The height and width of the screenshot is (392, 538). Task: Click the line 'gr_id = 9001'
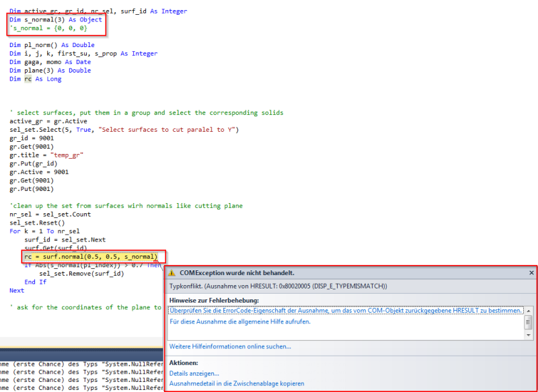tap(32, 138)
